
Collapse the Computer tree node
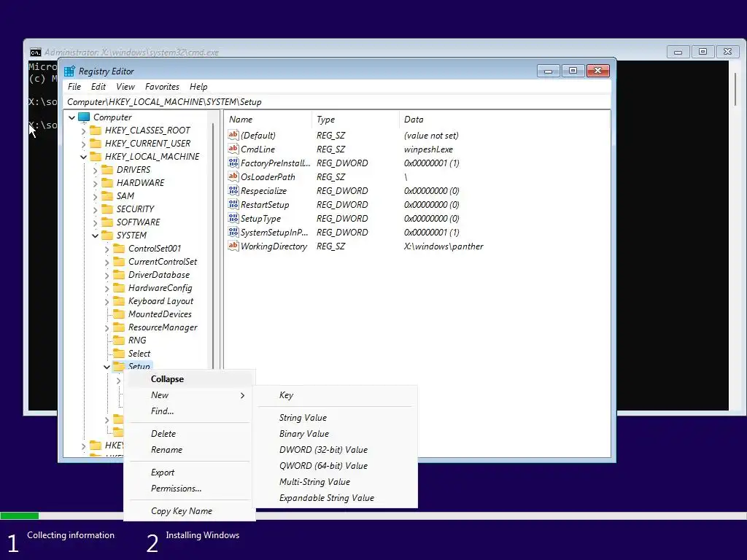pyautogui.click(x=72, y=117)
